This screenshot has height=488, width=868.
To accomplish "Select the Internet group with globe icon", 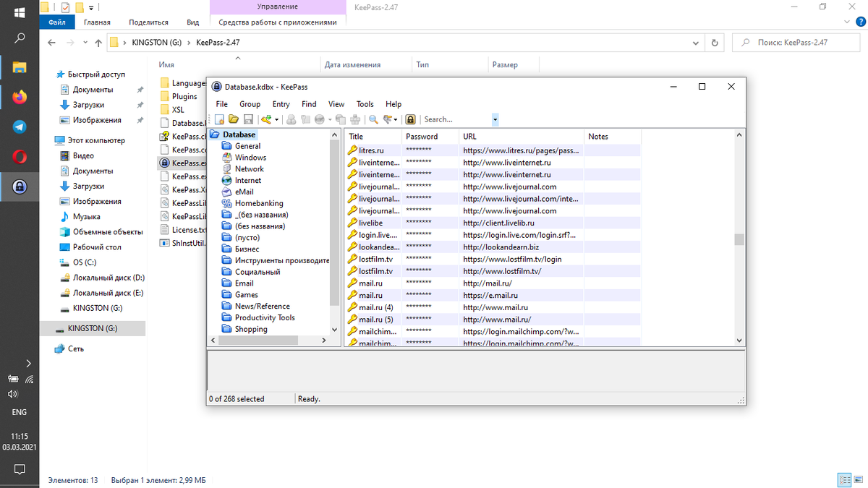I will pyautogui.click(x=248, y=181).
